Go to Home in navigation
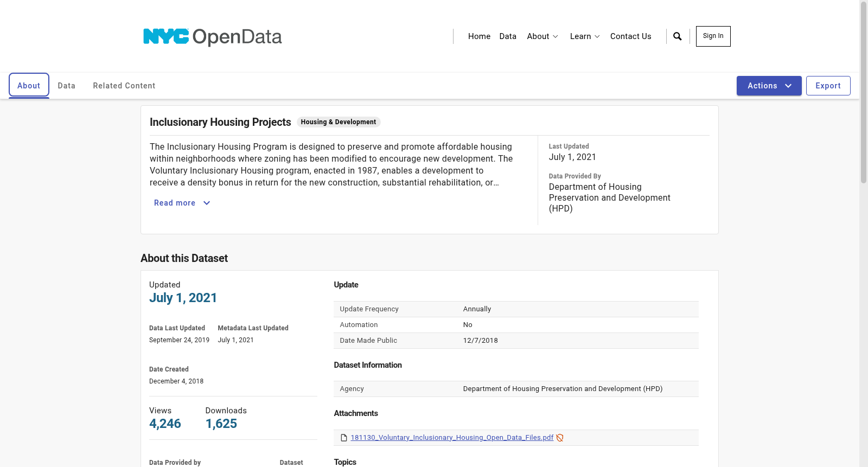Image resolution: width=868 pixels, height=467 pixels. pos(479,36)
